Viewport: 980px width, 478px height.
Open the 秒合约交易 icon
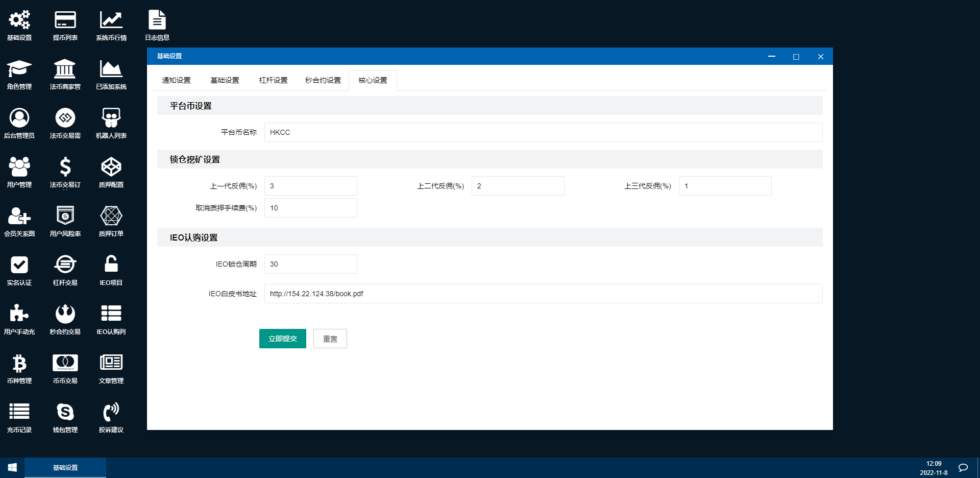coord(65,314)
